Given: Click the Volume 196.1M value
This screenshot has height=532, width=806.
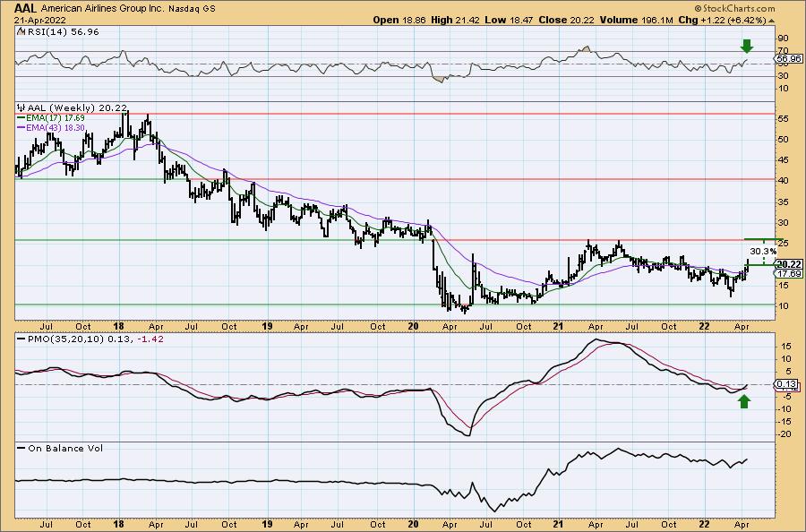Looking at the screenshot, I should click(636, 20).
